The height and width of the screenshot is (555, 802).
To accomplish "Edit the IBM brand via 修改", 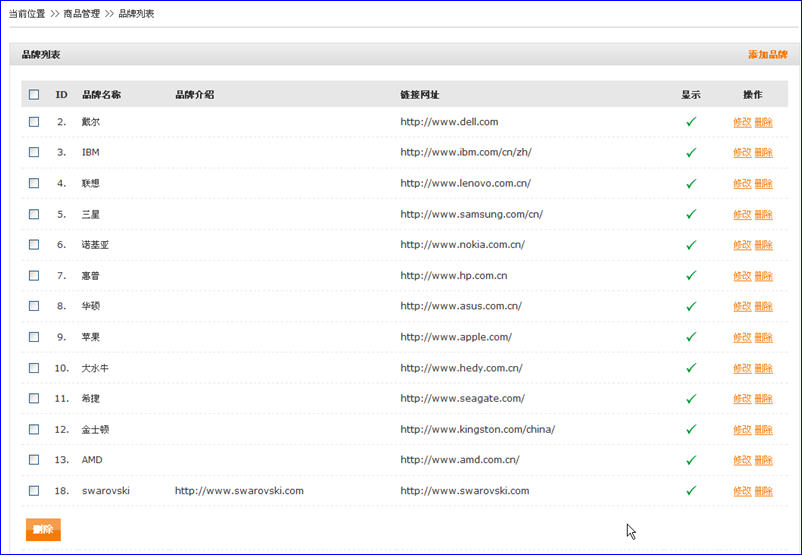I will point(742,152).
